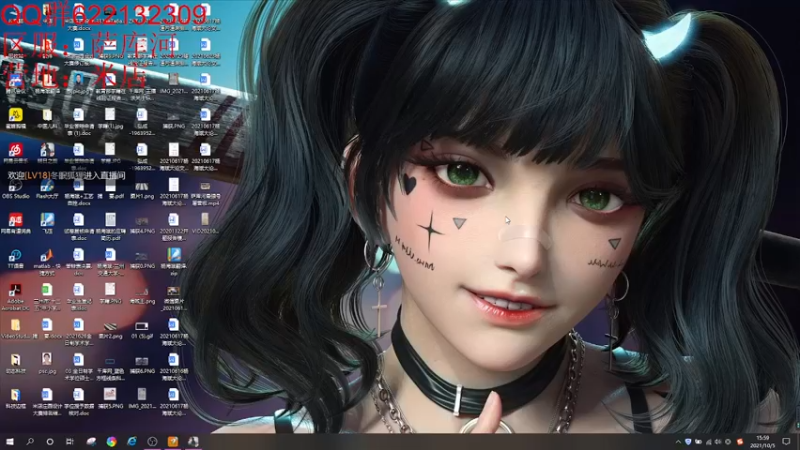Open the orange Sogou input tray icon
The width and height of the screenshot is (800, 450).
[740, 442]
